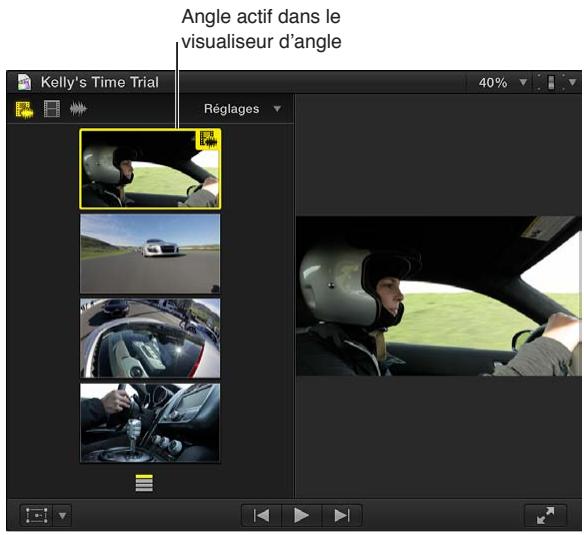Click the Kelly's Time Trial project icon
The width and height of the screenshot is (584, 535).
(x=25, y=82)
